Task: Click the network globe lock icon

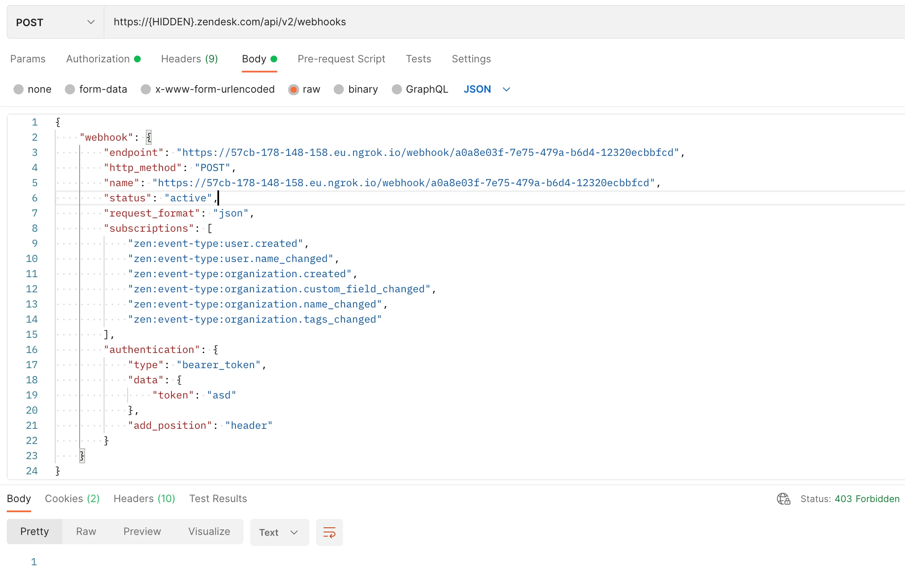Action: point(783,499)
